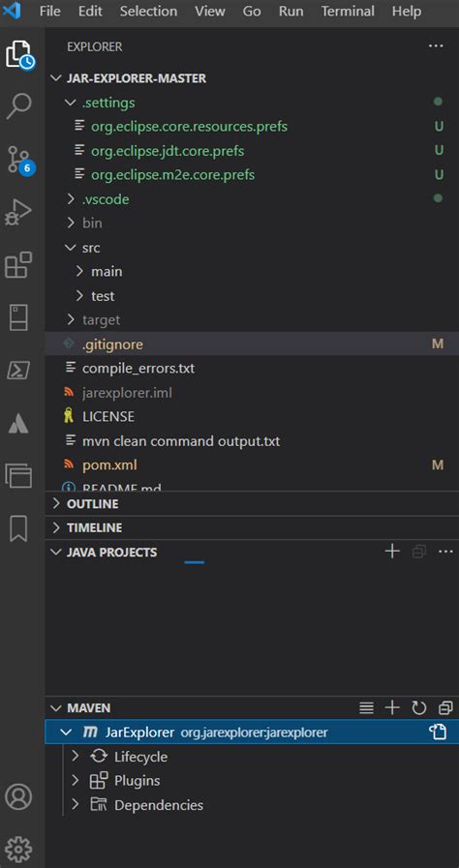Collapse all in Java Projects header

[x=419, y=552]
